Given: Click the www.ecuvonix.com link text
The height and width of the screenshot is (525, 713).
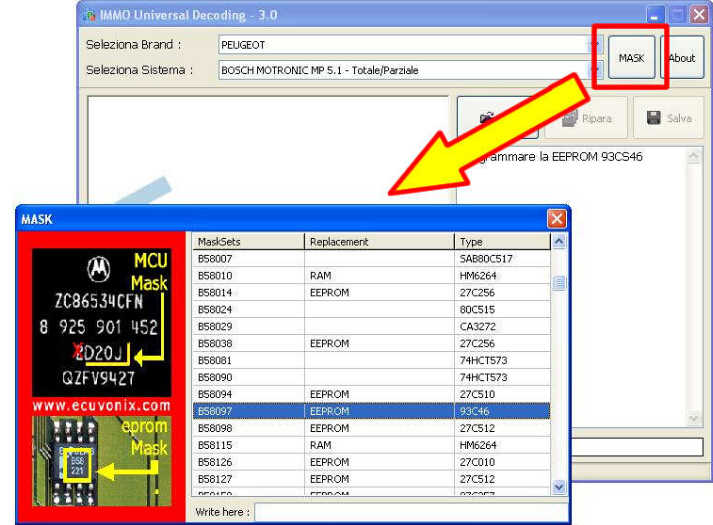Looking at the screenshot, I should point(101,405).
